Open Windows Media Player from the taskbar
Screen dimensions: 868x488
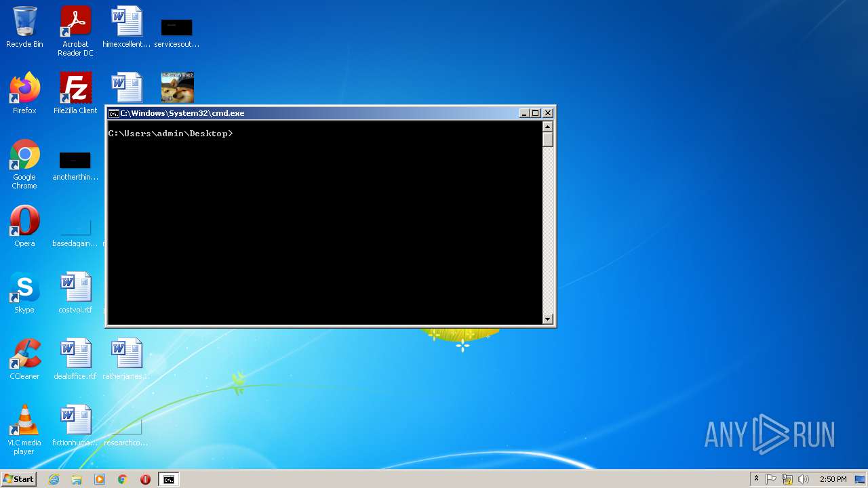(x=100, y=479)
